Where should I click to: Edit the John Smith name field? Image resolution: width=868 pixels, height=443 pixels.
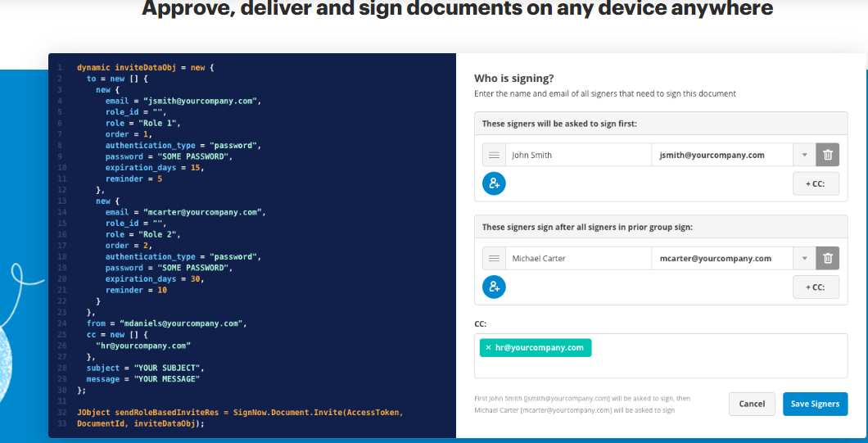tap(577, 155)
